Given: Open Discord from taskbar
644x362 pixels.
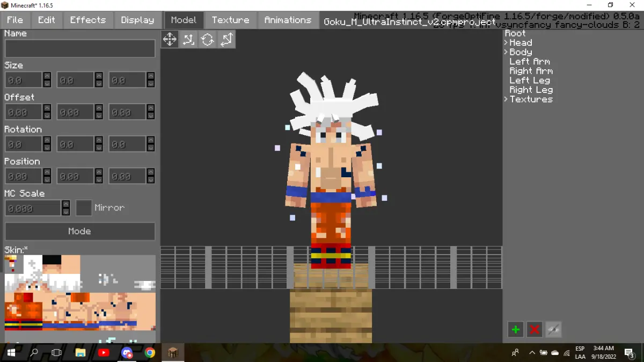Looking at the screenshot, I should [x=127, y=353].
